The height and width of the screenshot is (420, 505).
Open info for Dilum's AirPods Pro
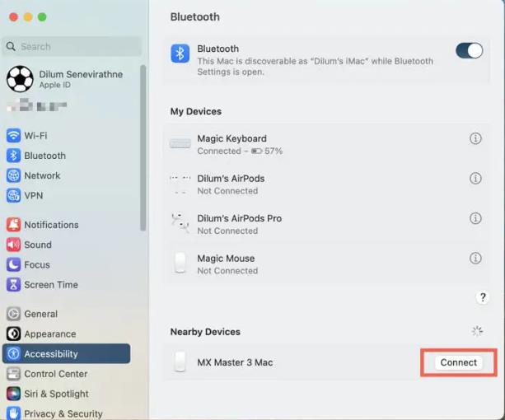(x=475, y=218)
